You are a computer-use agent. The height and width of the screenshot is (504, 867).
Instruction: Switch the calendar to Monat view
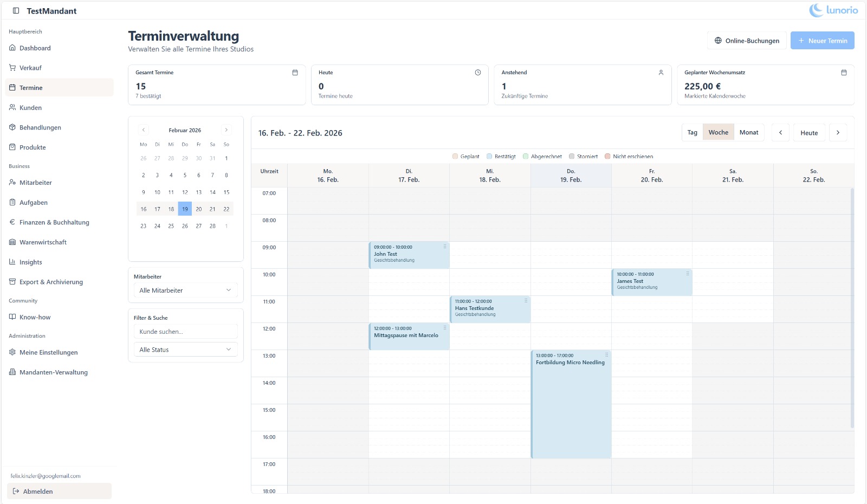pyautogui.click(x=749, y=132)
